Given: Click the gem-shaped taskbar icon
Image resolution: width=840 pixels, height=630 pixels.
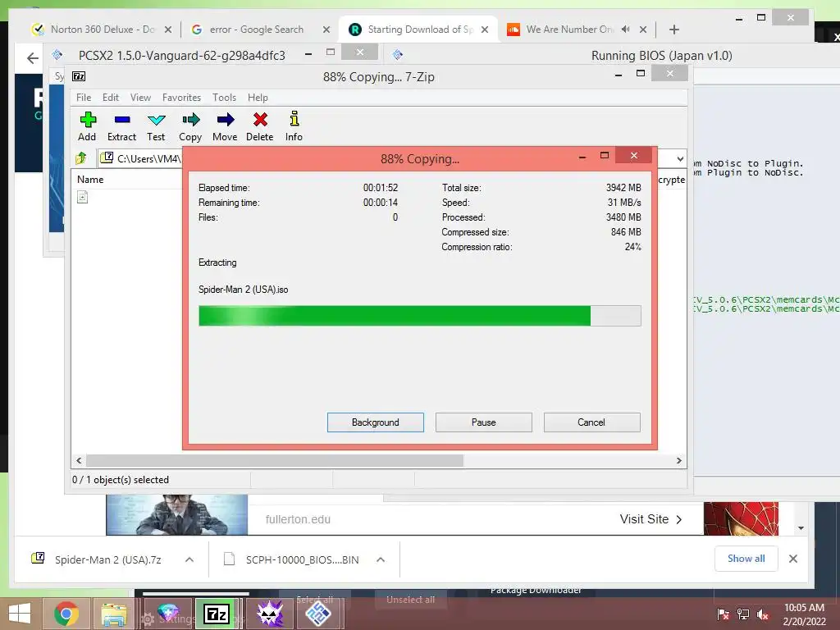Looking at the screenshot, I should click(x=167, y=614).
